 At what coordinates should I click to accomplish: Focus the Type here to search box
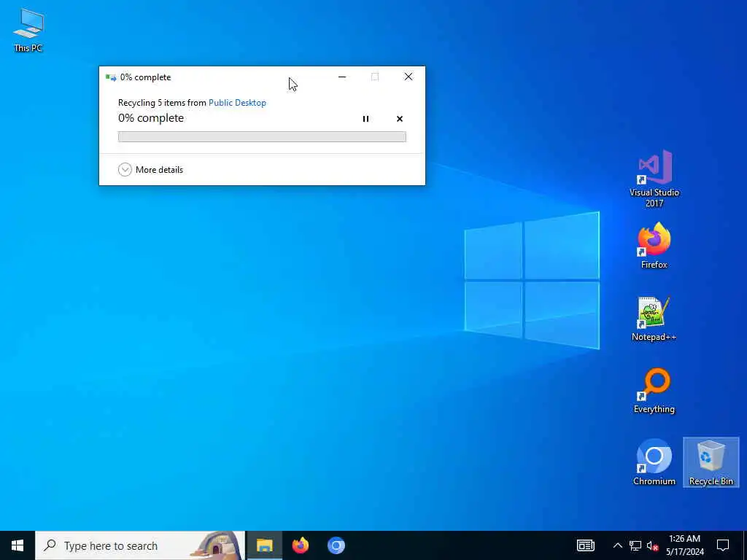tap(140, 545)
